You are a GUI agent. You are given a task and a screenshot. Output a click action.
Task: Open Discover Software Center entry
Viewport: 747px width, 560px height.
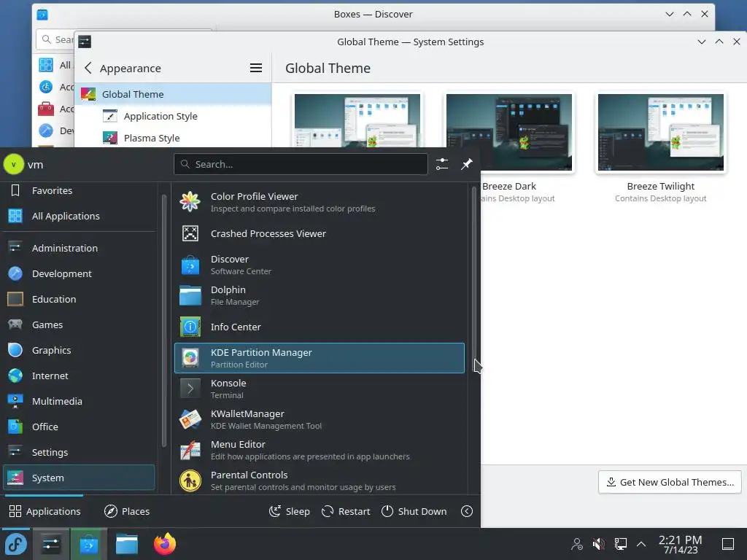click(x=320, y=265)
